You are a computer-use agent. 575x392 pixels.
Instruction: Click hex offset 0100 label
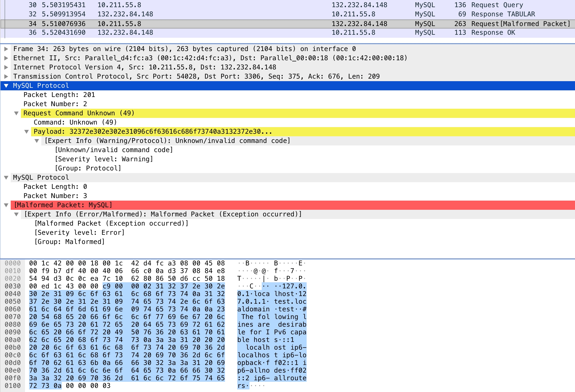(x=13, y=386)
